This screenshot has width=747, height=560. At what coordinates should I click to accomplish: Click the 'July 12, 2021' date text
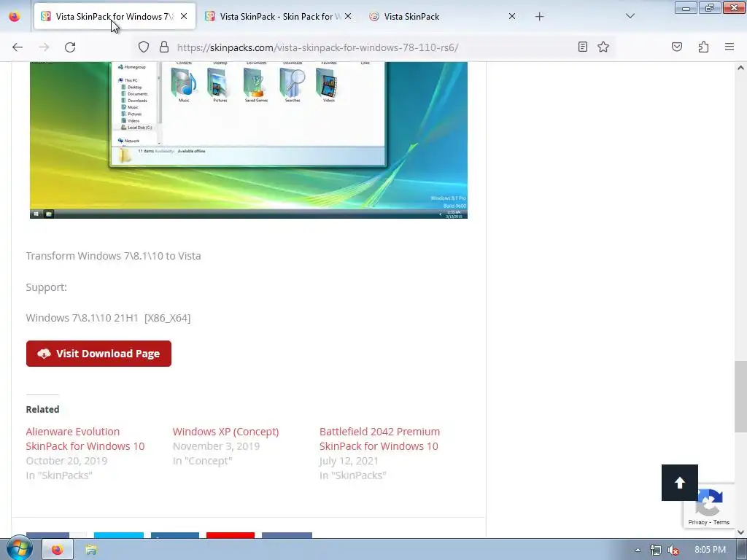pyautogui.click(x=349, y=461)
